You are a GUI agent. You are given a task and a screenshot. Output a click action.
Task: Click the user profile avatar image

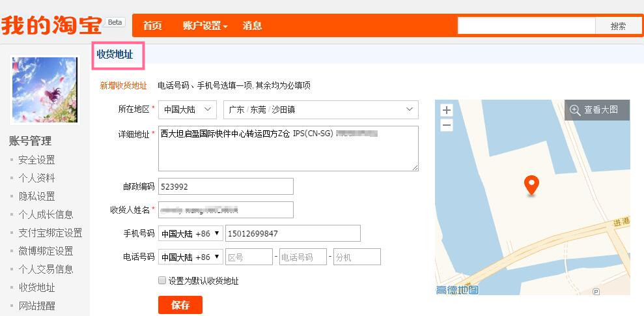click(x=45, y=90)
